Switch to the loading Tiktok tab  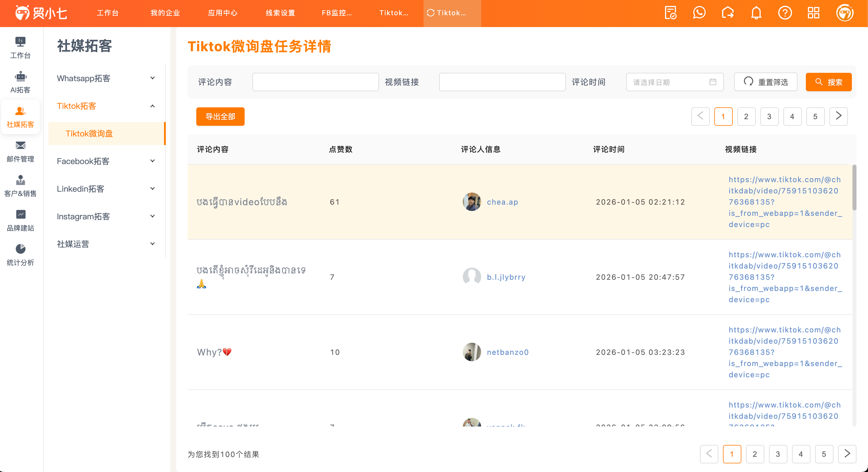click(452, 13)
